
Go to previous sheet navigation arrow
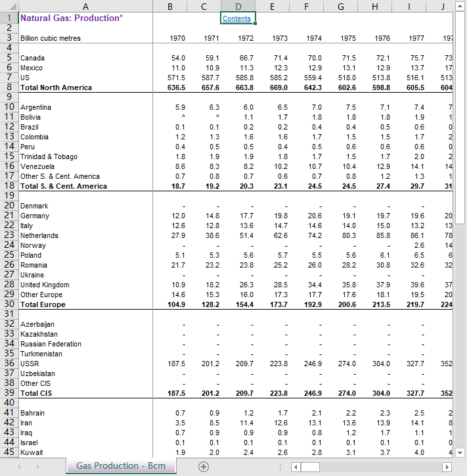20,466
